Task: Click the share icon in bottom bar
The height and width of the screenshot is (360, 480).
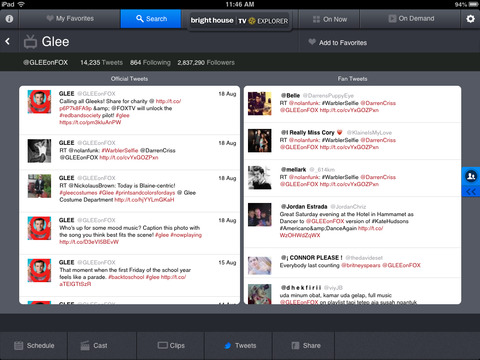Action: (x=295, y=345)
